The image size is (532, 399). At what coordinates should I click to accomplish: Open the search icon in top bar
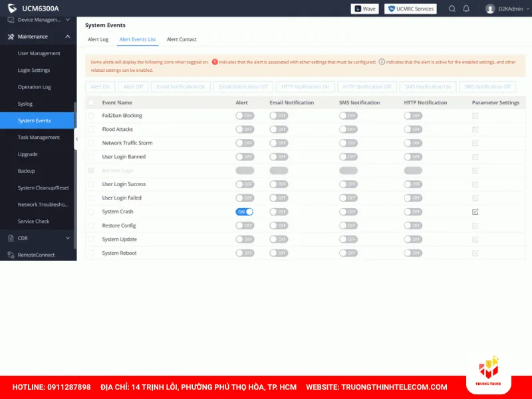tap(452, 9)
